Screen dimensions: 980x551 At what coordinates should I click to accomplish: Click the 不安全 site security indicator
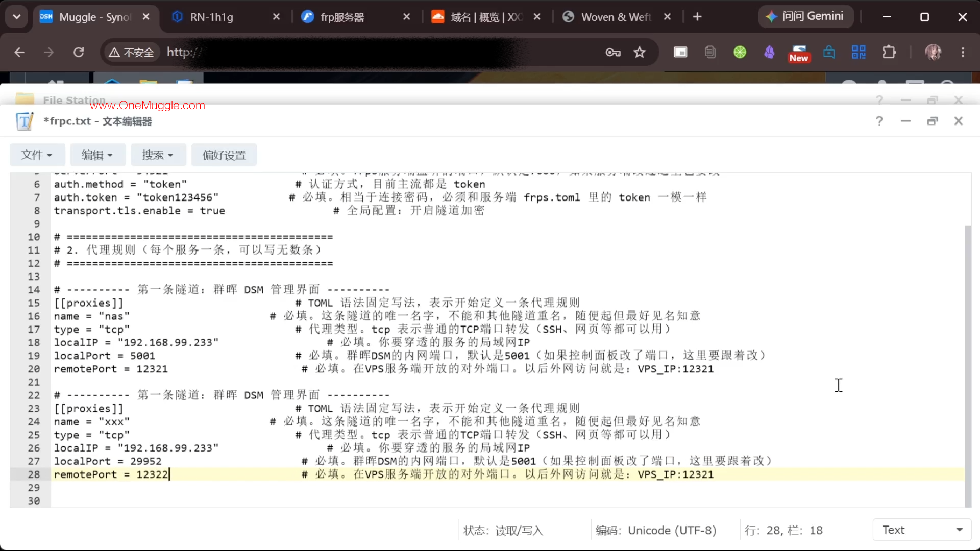point(131,52)
